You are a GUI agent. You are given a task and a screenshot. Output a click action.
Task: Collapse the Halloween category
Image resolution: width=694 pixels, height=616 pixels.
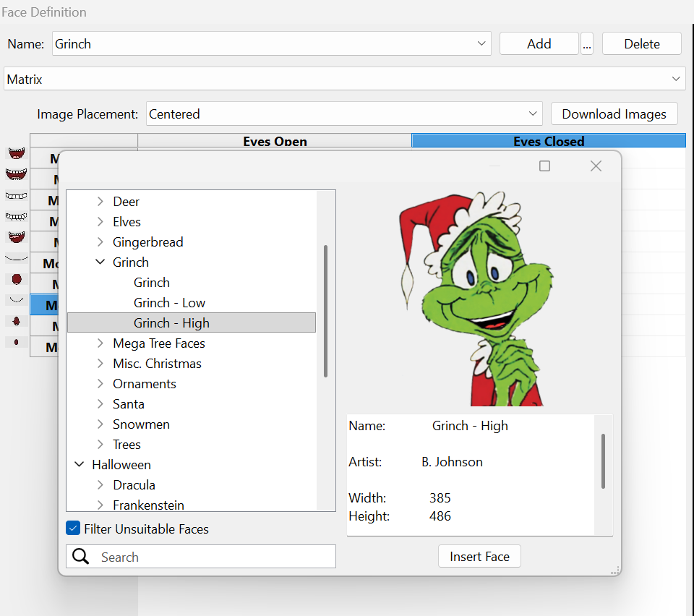click(x=80, y=465)
